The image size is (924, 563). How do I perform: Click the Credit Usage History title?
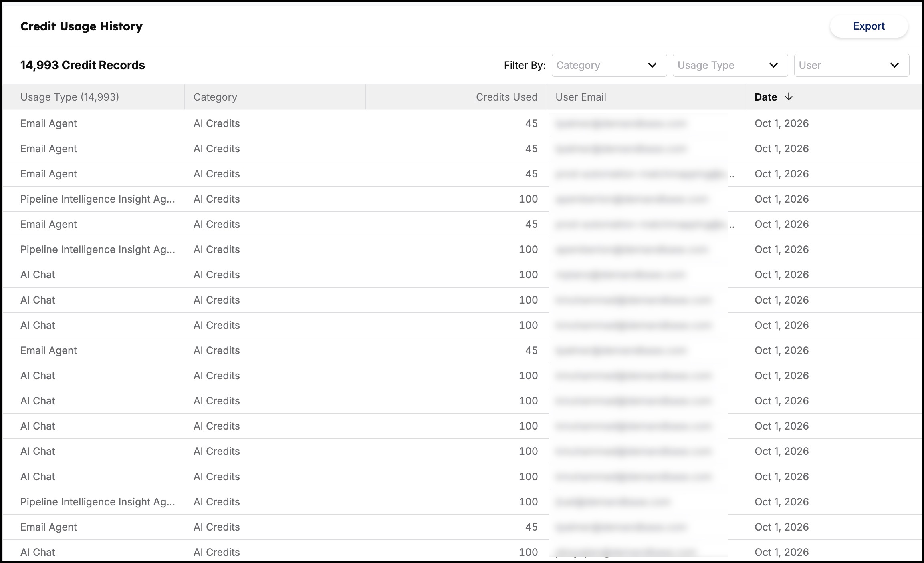81,26
